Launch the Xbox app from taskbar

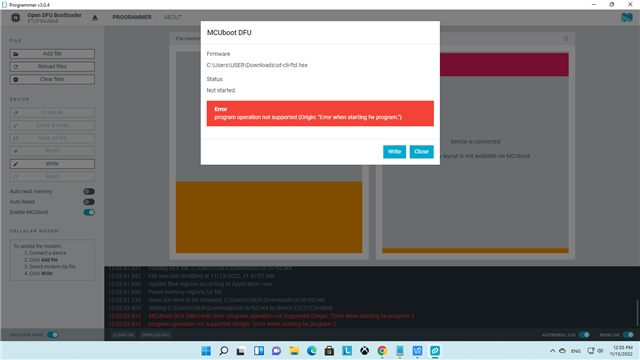coord(364,351)
